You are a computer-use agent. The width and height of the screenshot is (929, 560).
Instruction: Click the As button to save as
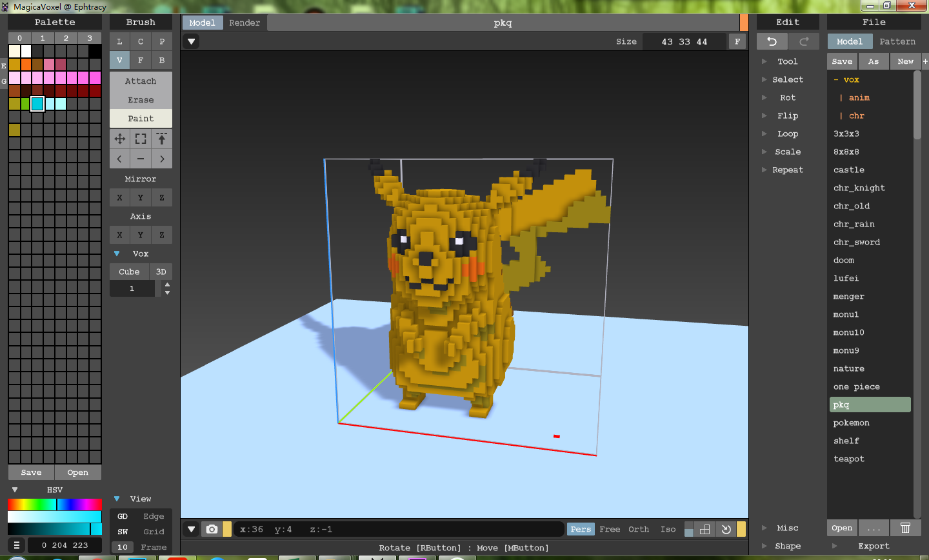874,61
